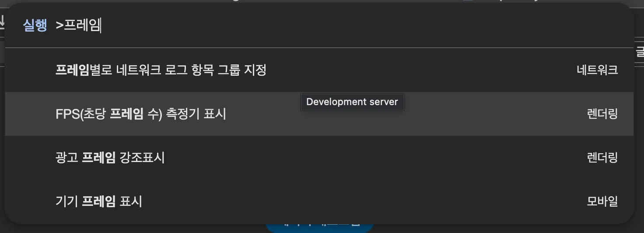Click bold 프레임 in the device frame result

pos(99,201)
